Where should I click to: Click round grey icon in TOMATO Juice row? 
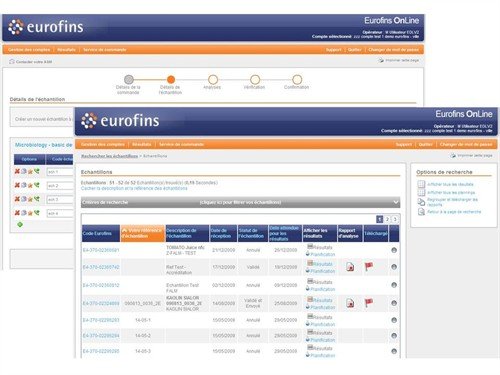point(394,250)
